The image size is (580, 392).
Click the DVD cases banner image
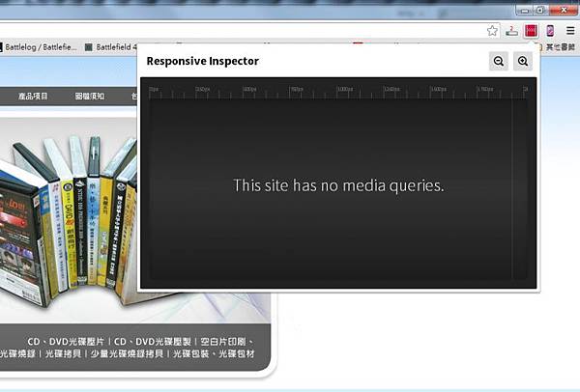click(x=69, y=218)
